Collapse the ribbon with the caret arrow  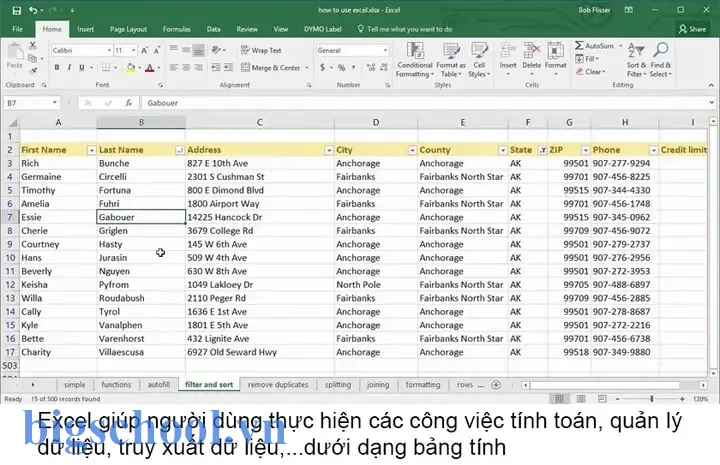pyautogui.click(x=711, y=85)
